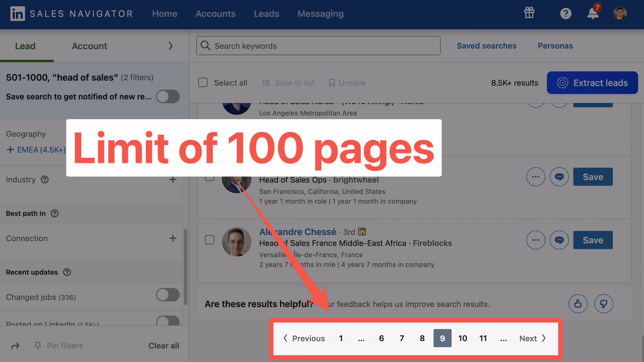Go to results page 11
Image resolution: width=644 pixels, height=362 pixels.
click(483, 338)
